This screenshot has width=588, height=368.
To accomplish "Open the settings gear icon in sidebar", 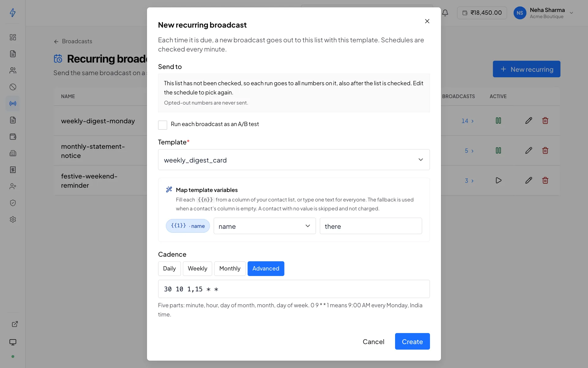I will (13, 220).
